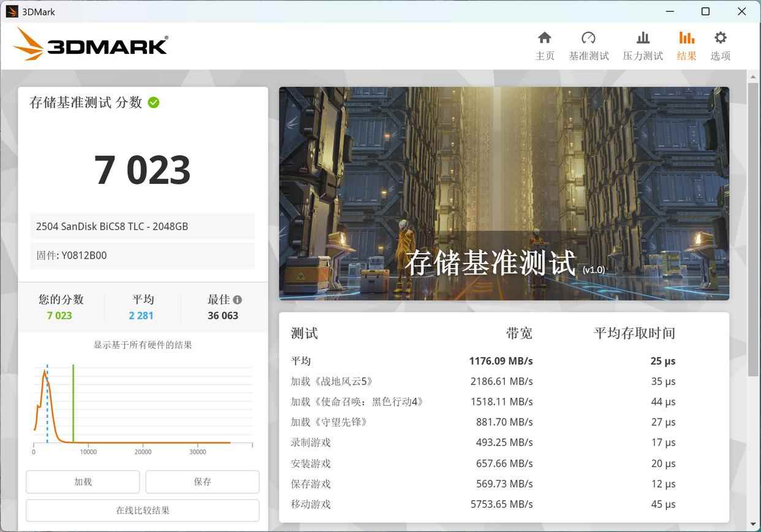Click bandwidth 2186.61 MB/s

(x=501, y=381)
